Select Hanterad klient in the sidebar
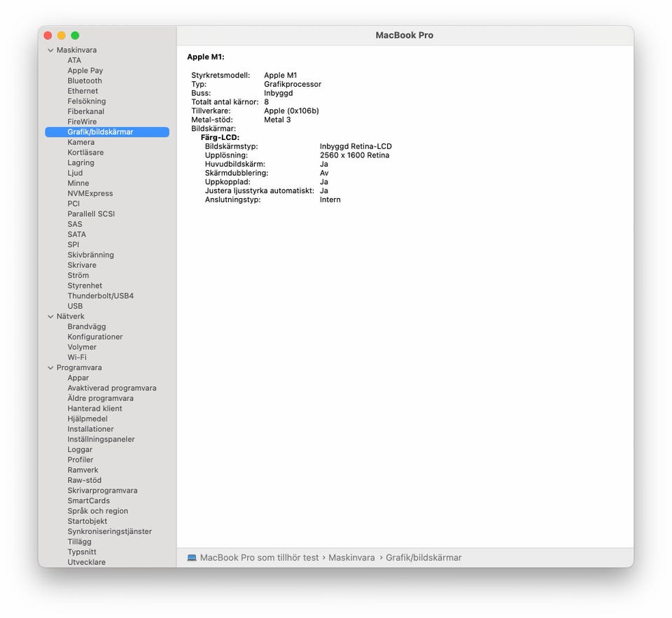This screenshot has height=618, width=672. tap(94, 409)
